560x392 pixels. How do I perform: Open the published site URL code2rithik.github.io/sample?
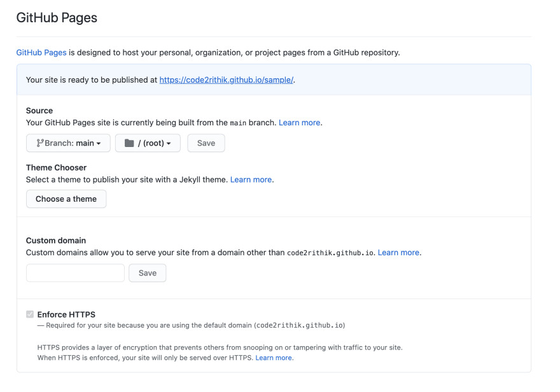click(226, 80)
